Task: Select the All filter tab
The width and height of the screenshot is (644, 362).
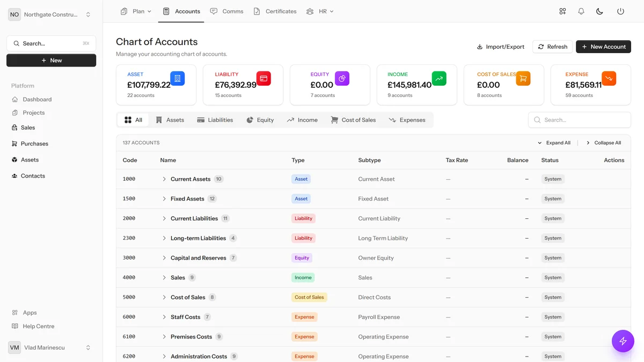Action: [133, 120]
